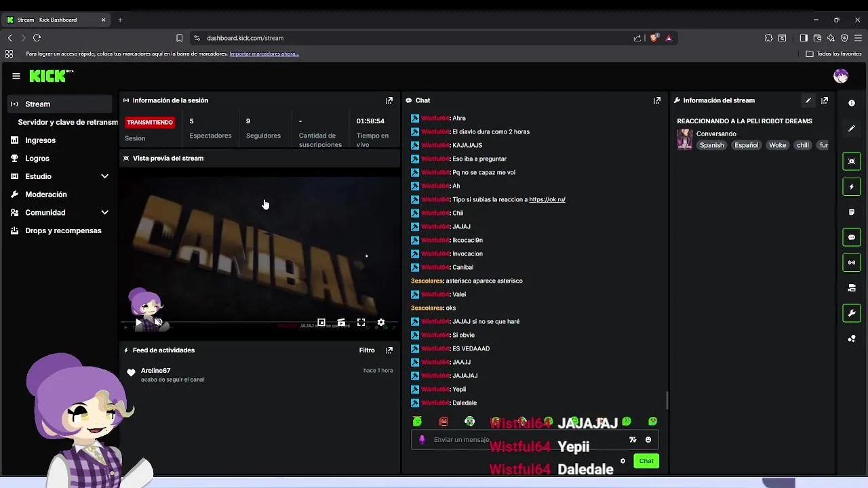This screenshot has width=868, height=488.
Task: Open the browser extensions puzzle icon
Action: coord(768,38)
